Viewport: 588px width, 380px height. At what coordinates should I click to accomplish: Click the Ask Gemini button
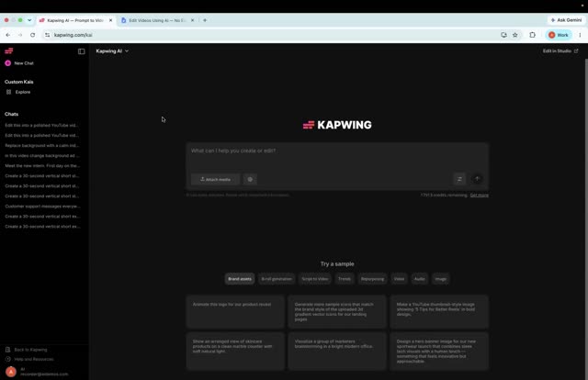pos(566,20)
